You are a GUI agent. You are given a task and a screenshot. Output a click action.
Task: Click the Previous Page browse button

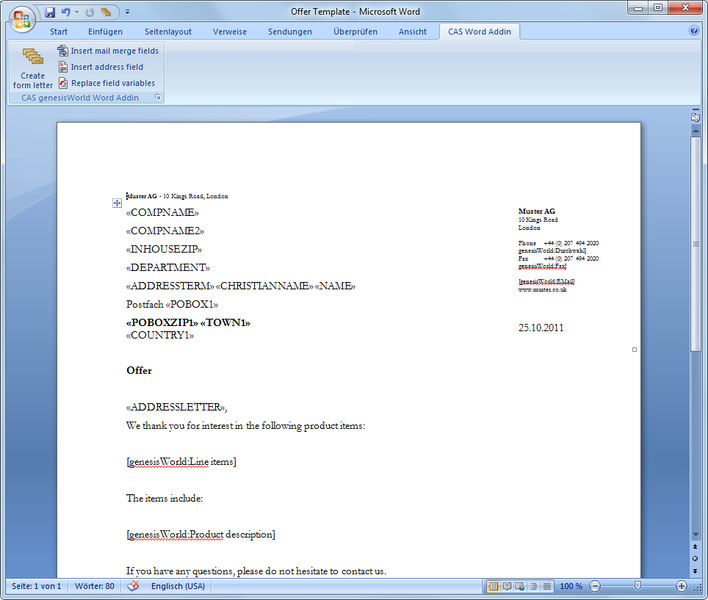pos(695,547)
